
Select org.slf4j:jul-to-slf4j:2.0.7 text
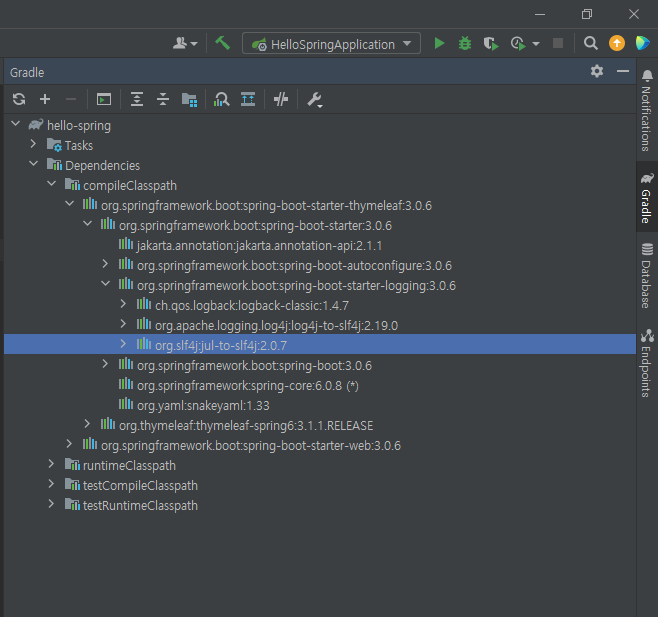coord(221,345)
